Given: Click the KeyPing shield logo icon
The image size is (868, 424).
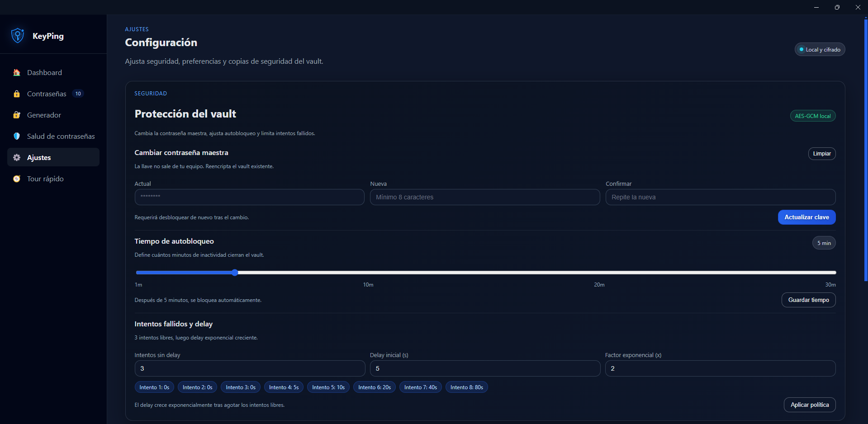Looking at the screenshot, I should point(18,36).
